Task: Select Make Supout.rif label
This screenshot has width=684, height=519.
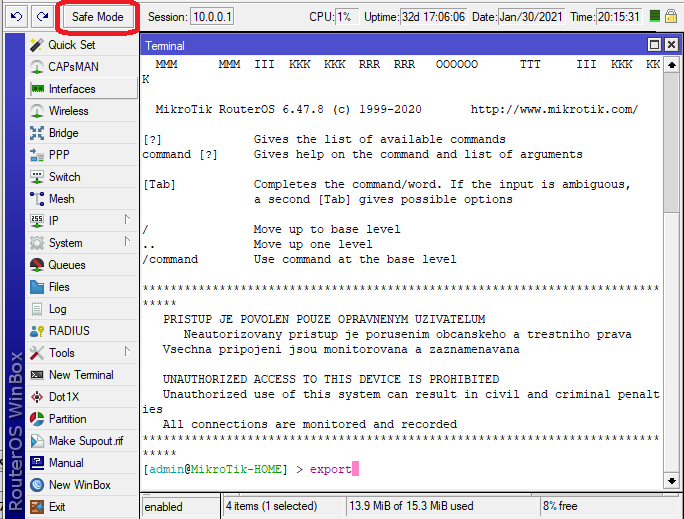Action: coord(86,440)
